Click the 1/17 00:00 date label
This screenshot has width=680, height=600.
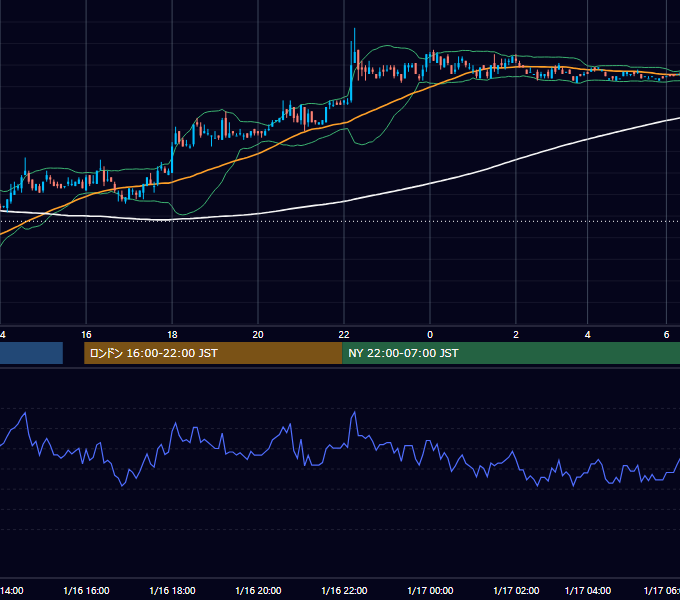tap(430, 590)
